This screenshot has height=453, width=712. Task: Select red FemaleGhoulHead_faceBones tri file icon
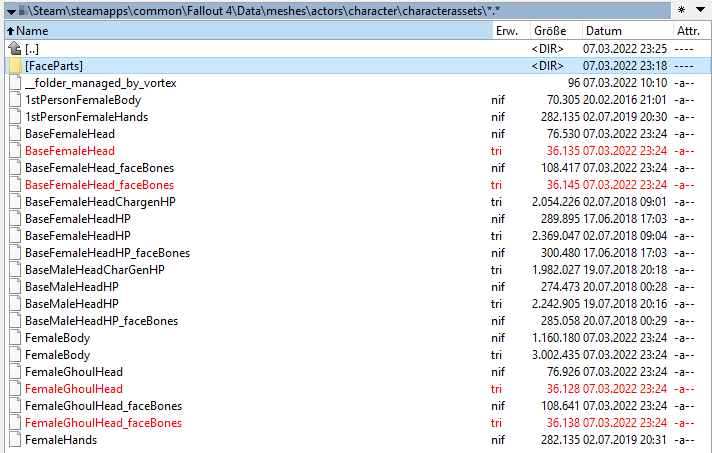[x=15, y=423]
